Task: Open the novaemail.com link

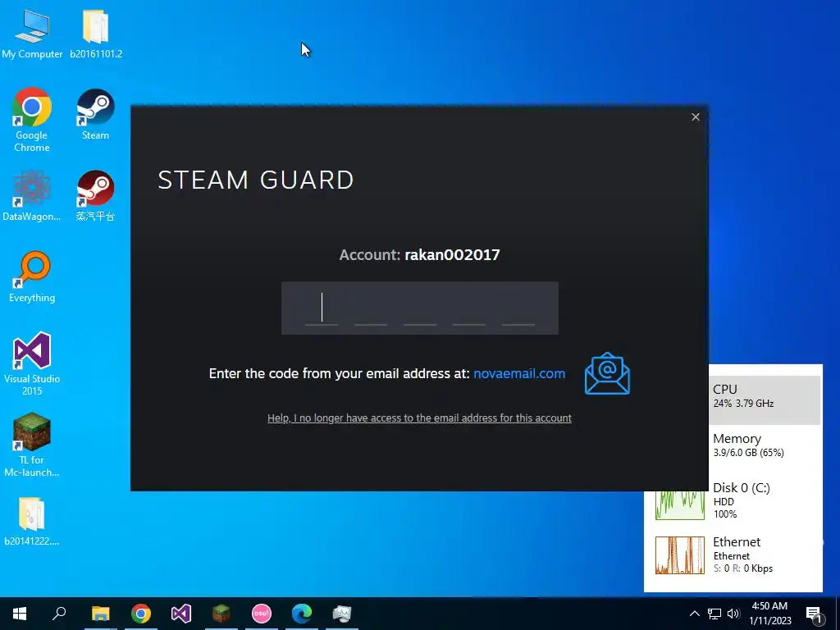Action: coord(519,373)
